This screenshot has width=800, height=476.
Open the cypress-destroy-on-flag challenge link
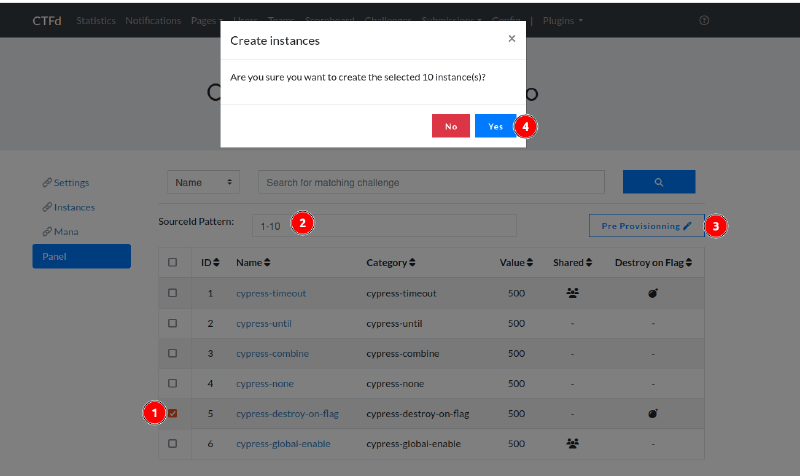point(287,414)
